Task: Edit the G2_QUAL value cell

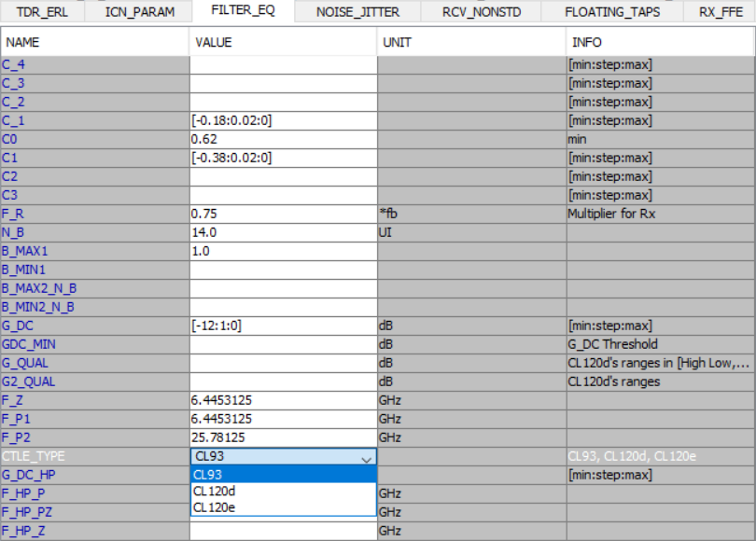Action: tap(284, 382)
